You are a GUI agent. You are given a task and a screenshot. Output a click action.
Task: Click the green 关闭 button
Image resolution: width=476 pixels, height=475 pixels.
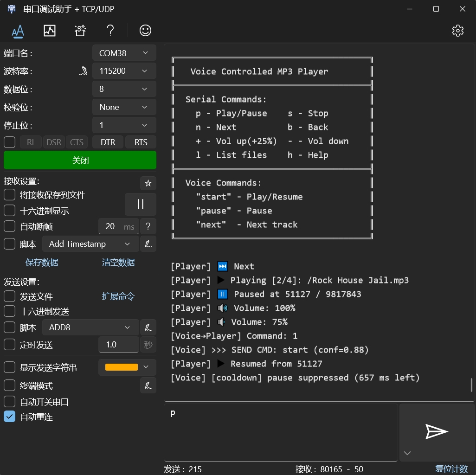pyautogui.click(x=80, y=160)
